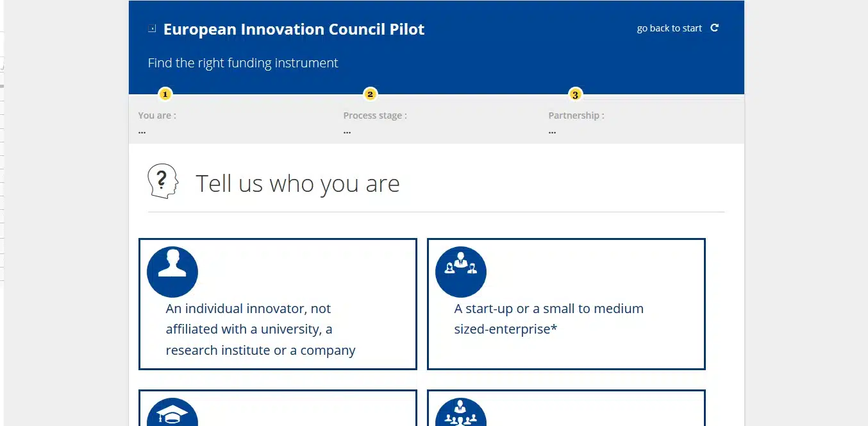Screen dimensions: 868x426
Task: Click the graduation cap icon
Action: pos(172,413)
